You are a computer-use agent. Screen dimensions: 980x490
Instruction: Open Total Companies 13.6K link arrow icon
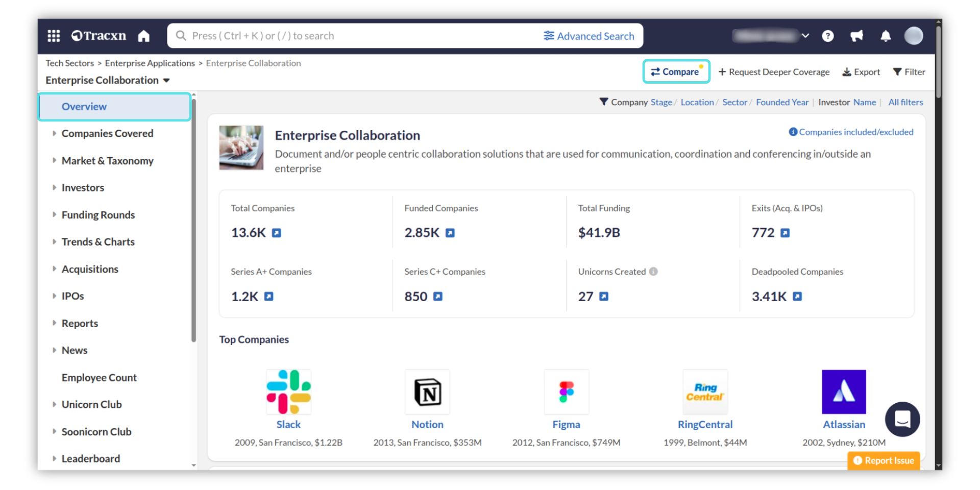(x=276, y=233)
